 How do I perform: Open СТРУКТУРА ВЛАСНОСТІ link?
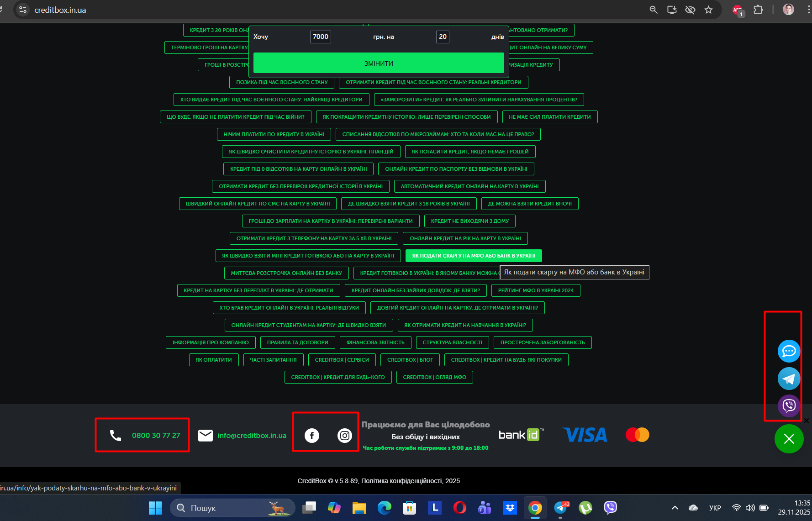[x=452, y=342]
